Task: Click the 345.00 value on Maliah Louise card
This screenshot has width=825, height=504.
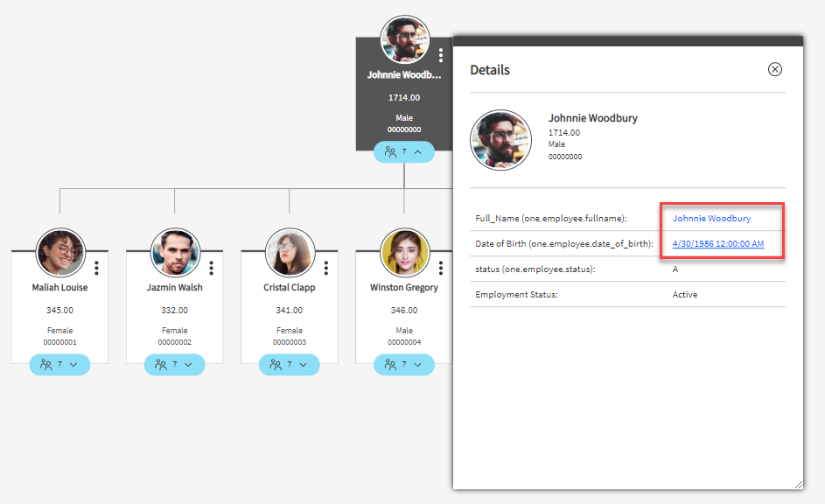Action: tap(59, 311)
